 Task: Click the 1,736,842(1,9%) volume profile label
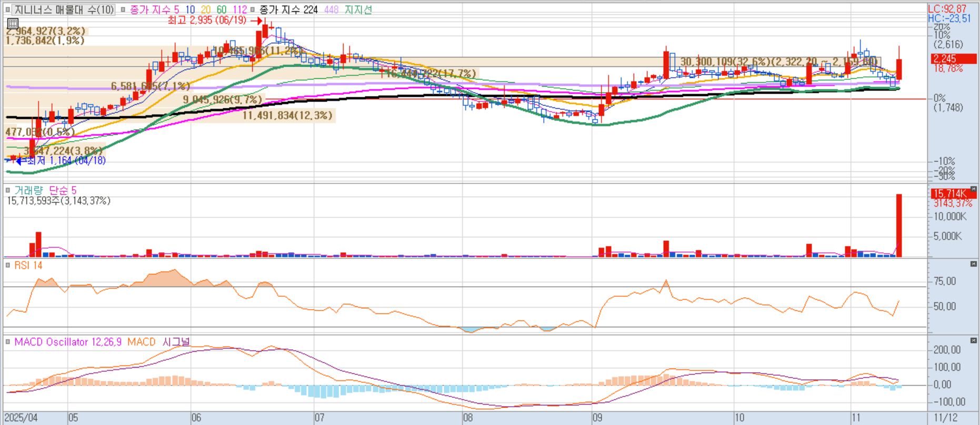[x=45, y=41]
